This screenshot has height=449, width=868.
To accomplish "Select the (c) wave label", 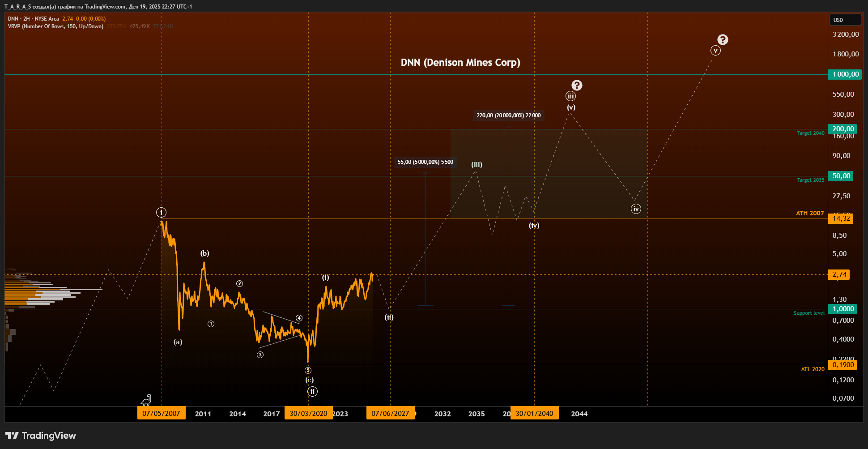I will point(309,380).
